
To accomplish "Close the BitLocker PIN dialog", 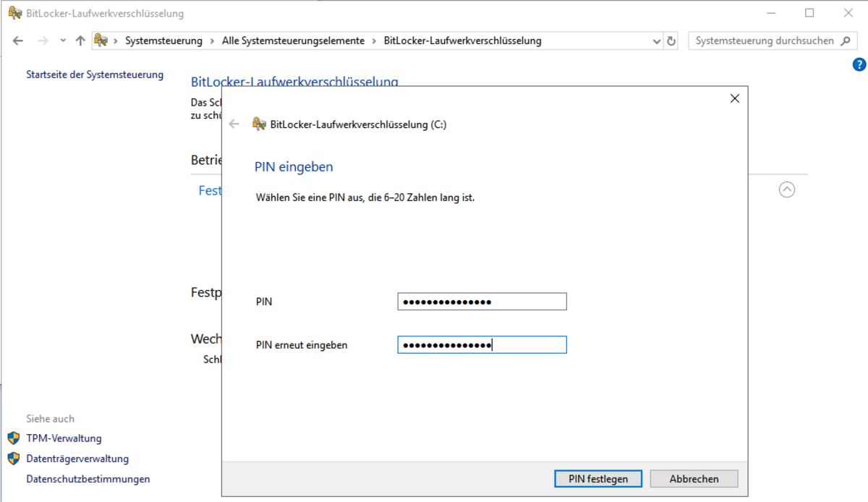I will (x=735, y=98).
